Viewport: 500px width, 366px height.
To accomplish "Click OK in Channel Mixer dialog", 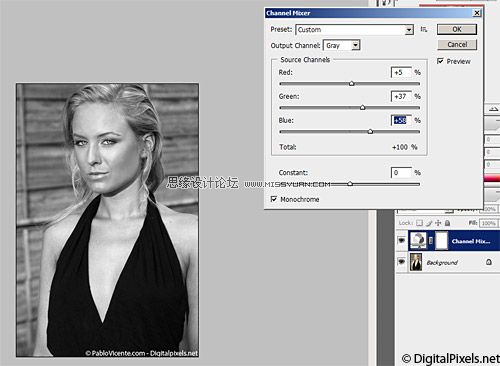I will pos(457,29).
